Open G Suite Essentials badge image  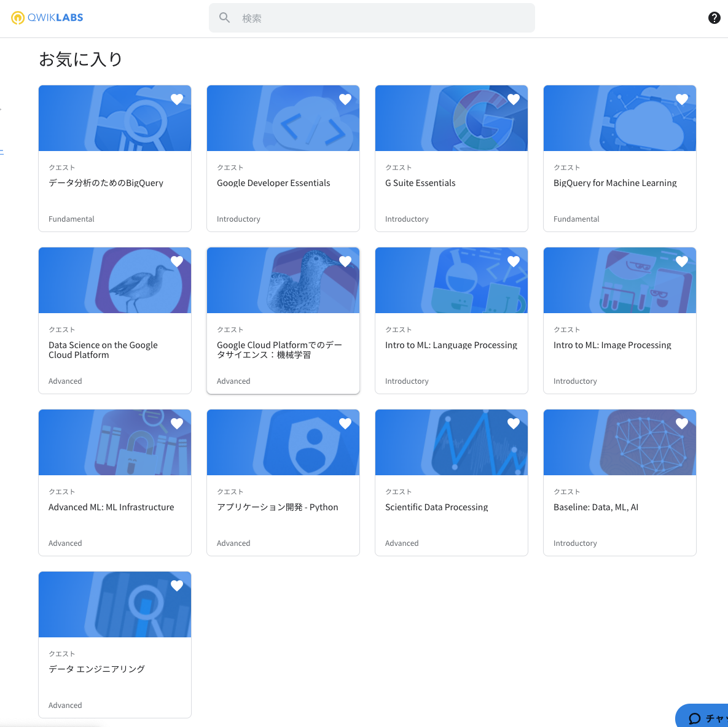pyautogui.click(x=452, y=119)
